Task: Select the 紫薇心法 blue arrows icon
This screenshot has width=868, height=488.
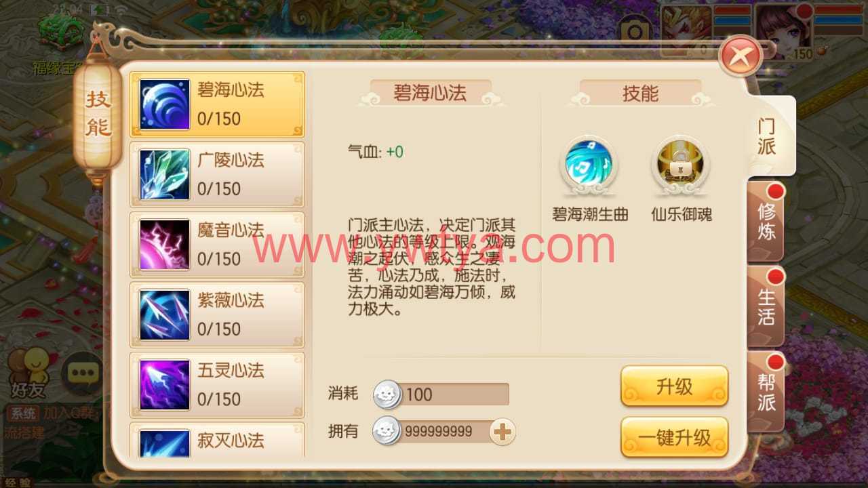Action: pos(165,314)
